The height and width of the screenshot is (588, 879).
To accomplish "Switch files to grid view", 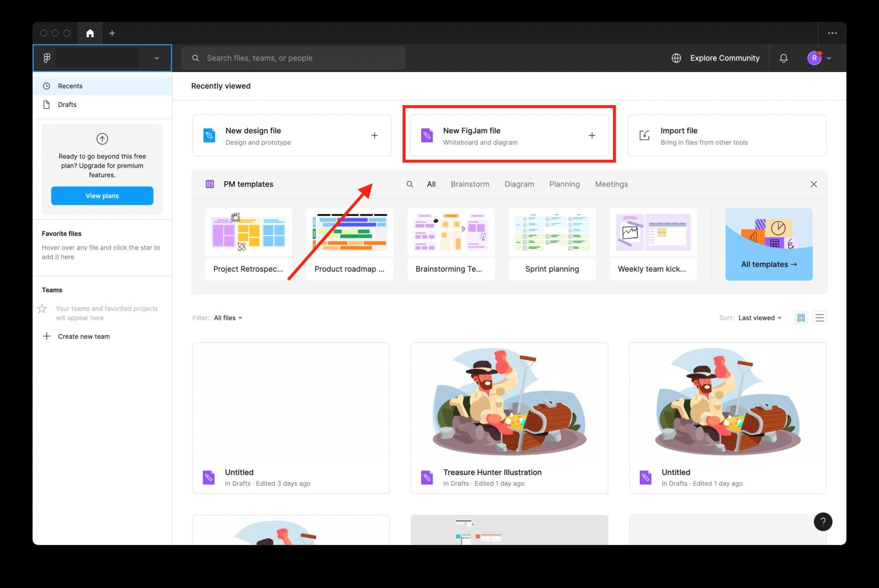I will tap(801, 317).
